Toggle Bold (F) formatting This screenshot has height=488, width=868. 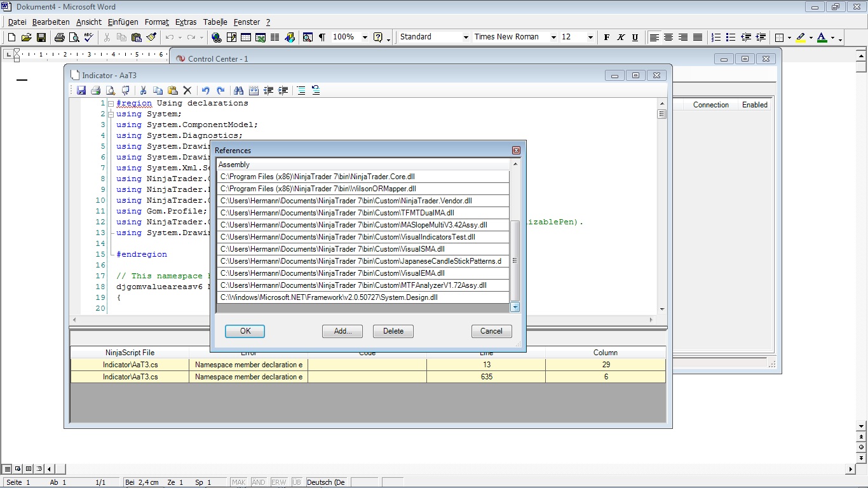point(607,37)
